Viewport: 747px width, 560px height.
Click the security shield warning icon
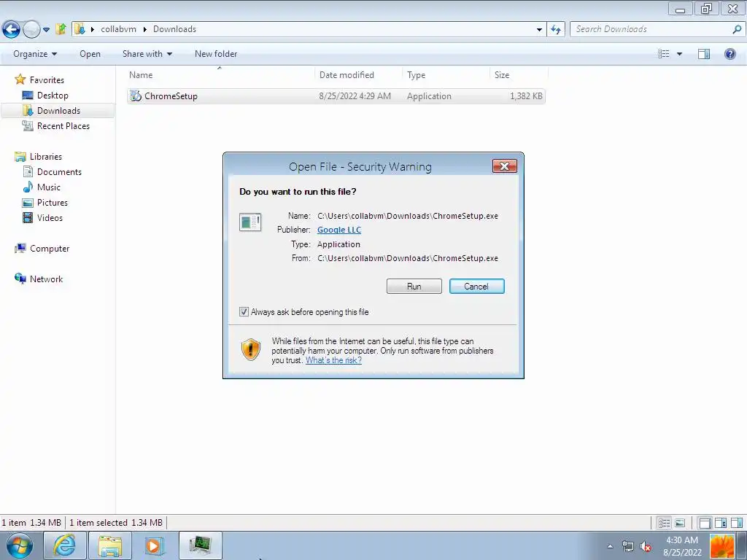pyautogui.click(x=251, y=349)
